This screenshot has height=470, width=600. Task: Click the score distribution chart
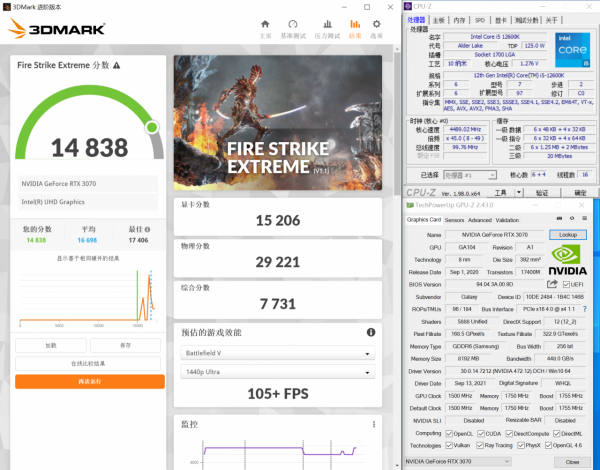[87, 297]
